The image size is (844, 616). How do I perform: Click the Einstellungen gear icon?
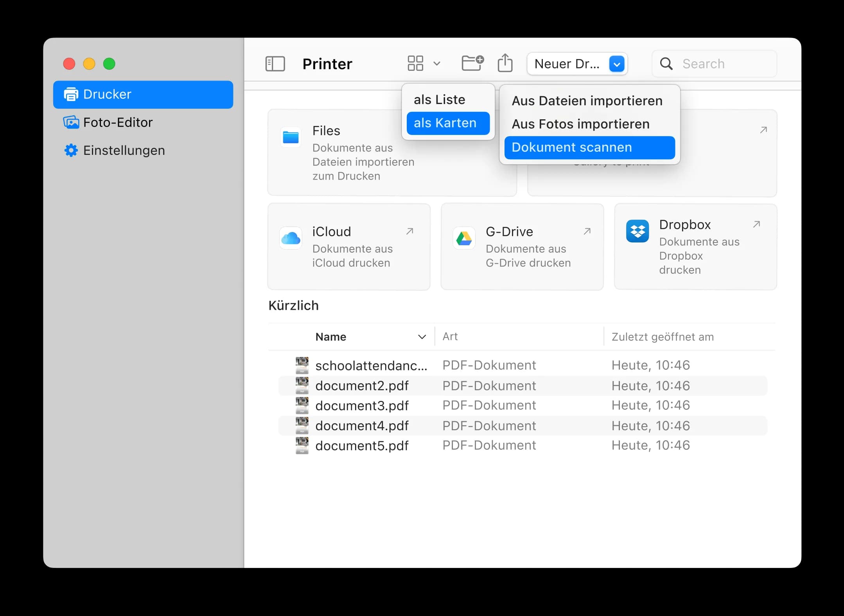[71, 151]
